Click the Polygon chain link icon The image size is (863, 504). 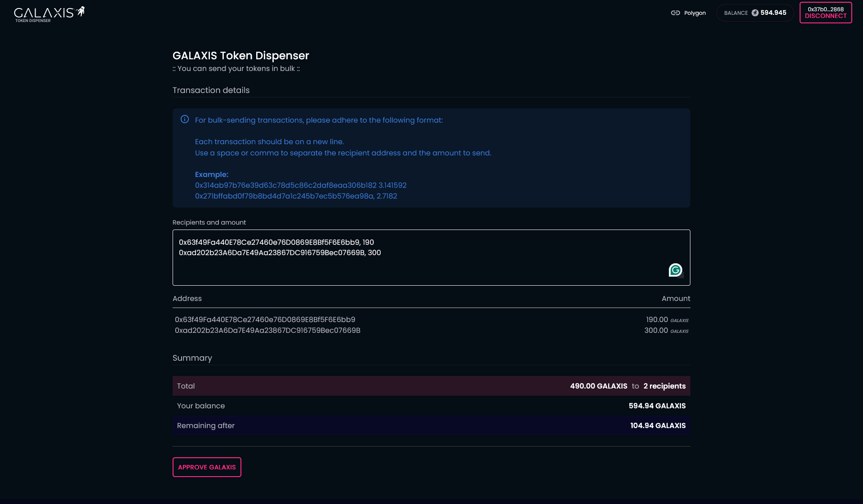pos(675,13)
